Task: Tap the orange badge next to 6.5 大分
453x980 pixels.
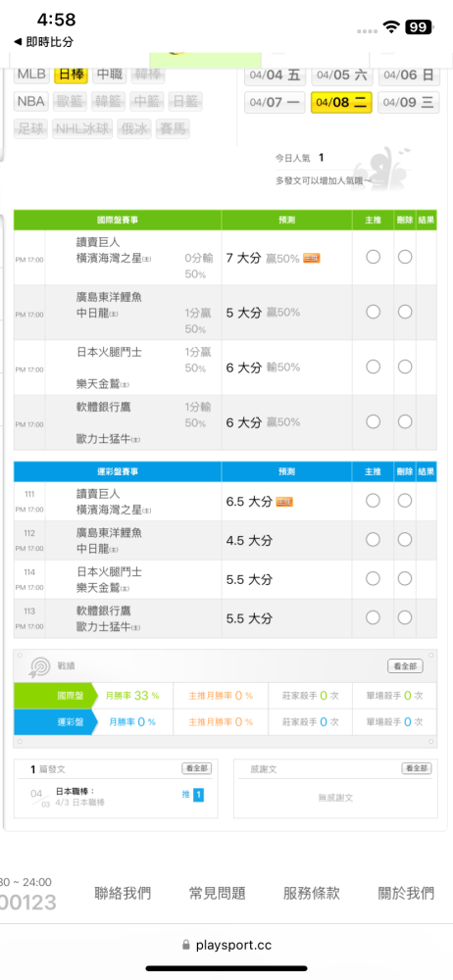Action: [284, 501]
